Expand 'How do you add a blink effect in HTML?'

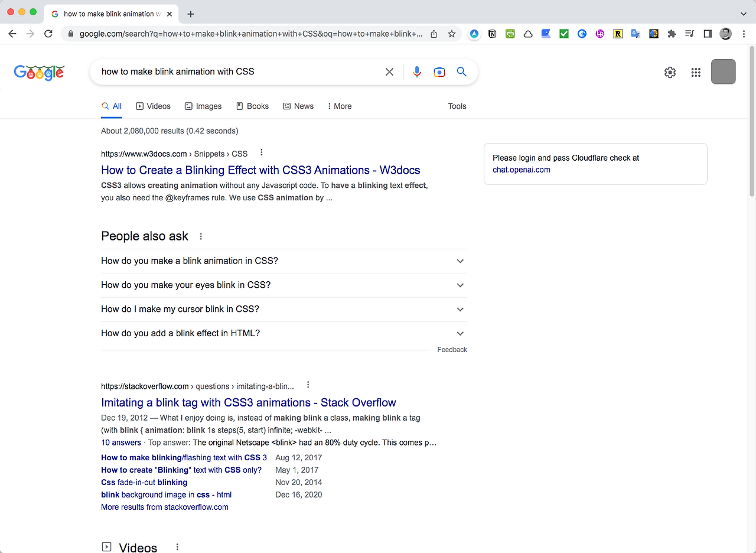pyautogui.click(x=284, y=333)
